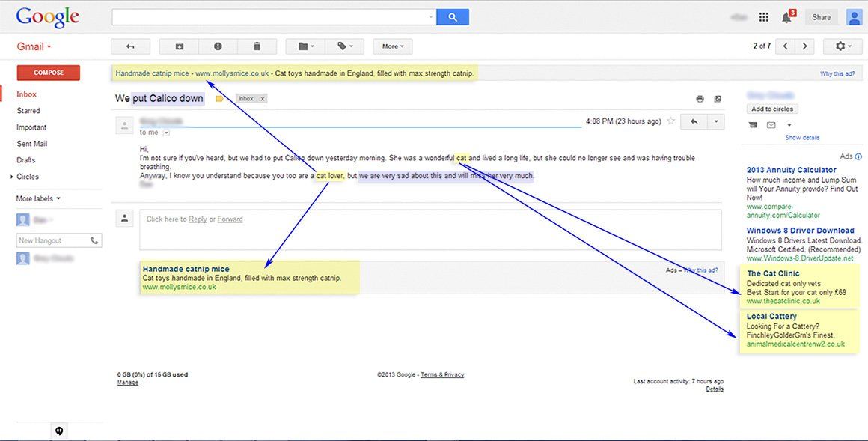Archive the conversation using the toolbar icon
The width and height of the screenshot is (868, 441).
click(179, 46)
